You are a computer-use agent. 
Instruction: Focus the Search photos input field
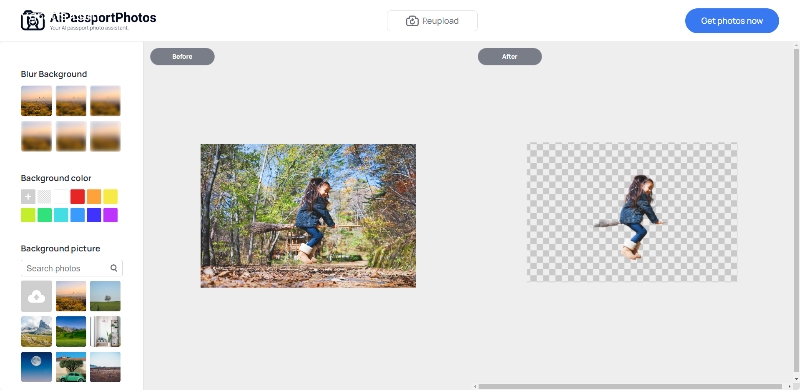pos(71,268)
